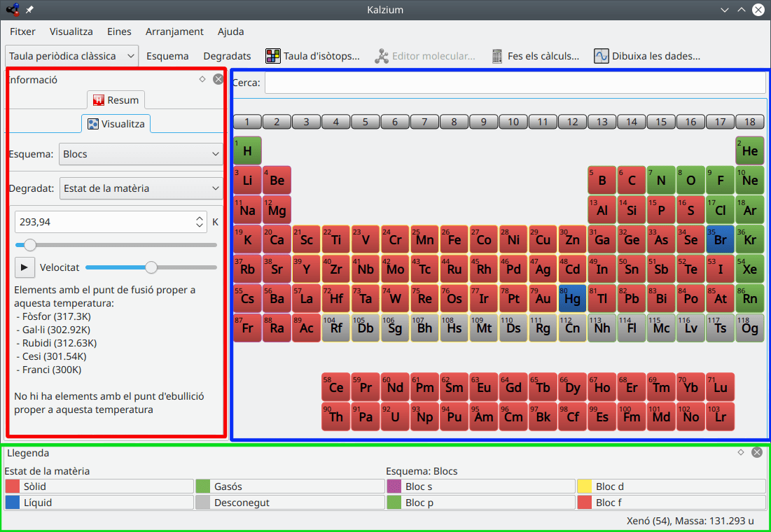Detach the Llegenda panel with diamond icon
771x532 pixels.
pyautogui.click(x=741, y=452)
